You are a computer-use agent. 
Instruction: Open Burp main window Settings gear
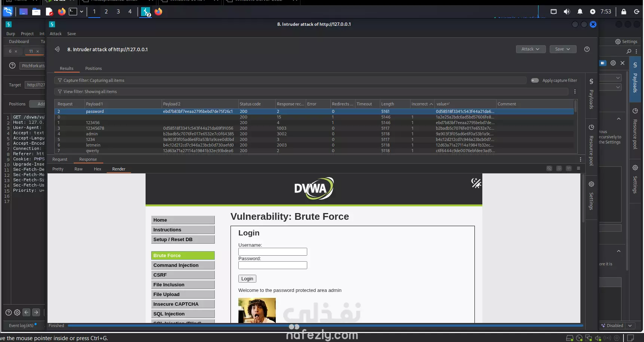click(626, 41)
